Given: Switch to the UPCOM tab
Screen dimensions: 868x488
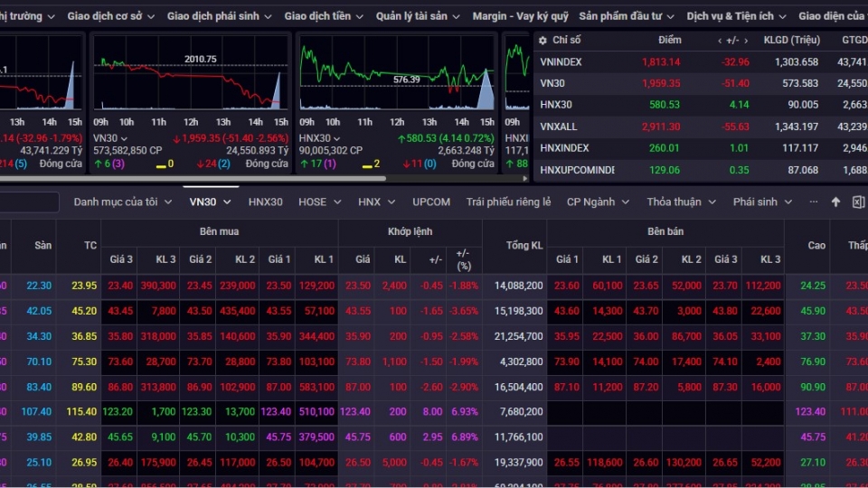Looking at the screenshot, I should tap(430, 202).
